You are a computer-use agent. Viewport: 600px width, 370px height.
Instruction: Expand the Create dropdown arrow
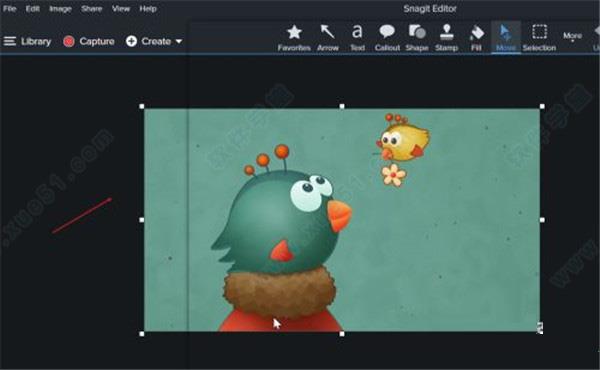pos(179,41)
